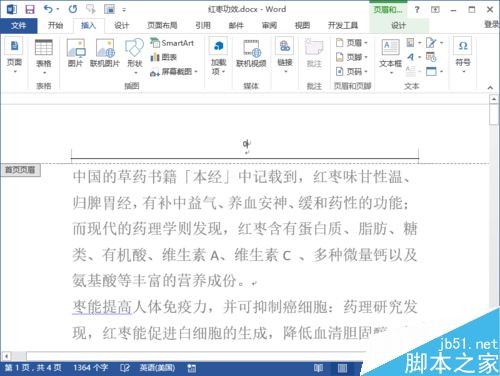500x376 pixels.
Task: Switch to the 开始 (Home) tab
Action: click(55, 25)
